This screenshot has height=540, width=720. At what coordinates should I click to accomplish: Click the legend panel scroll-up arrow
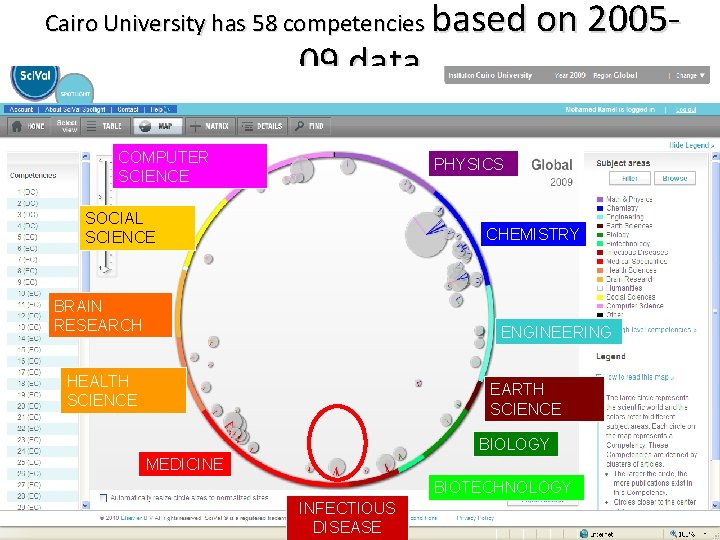tap(715, 157)
